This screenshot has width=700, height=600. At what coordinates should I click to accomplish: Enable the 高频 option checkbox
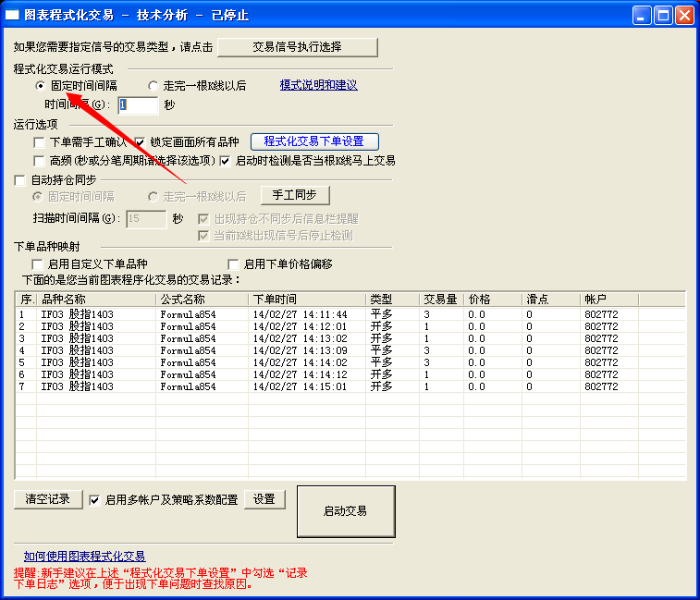click(39, 161)
